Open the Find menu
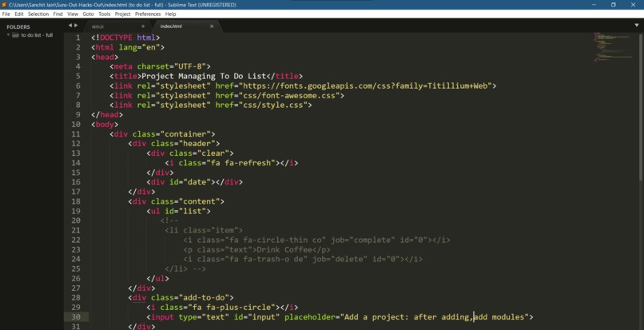The width and height of the screenshot is (644, 330). 58,14
